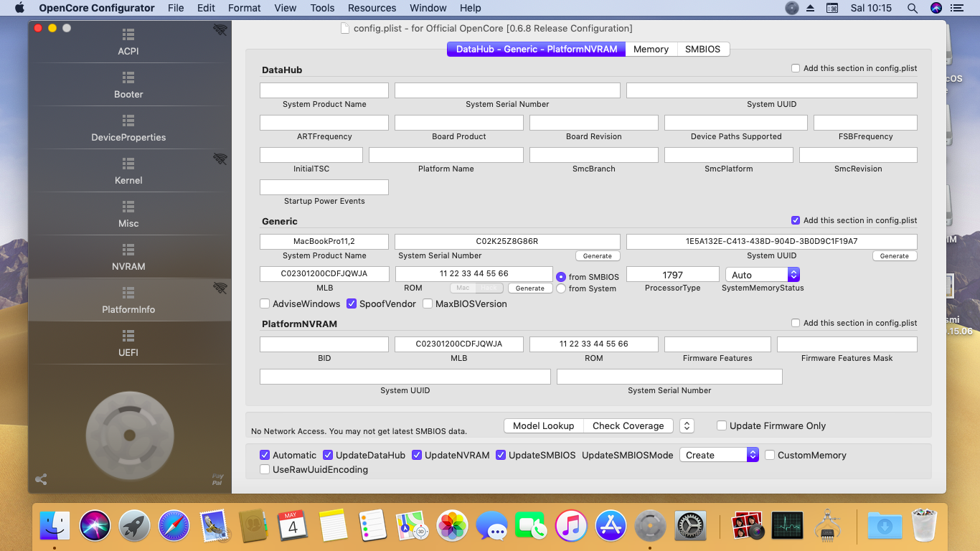The height and width of the screenshot is (551, 980).
Task: Click the PlatformNVRAM BID field
Action: [324, 344]
